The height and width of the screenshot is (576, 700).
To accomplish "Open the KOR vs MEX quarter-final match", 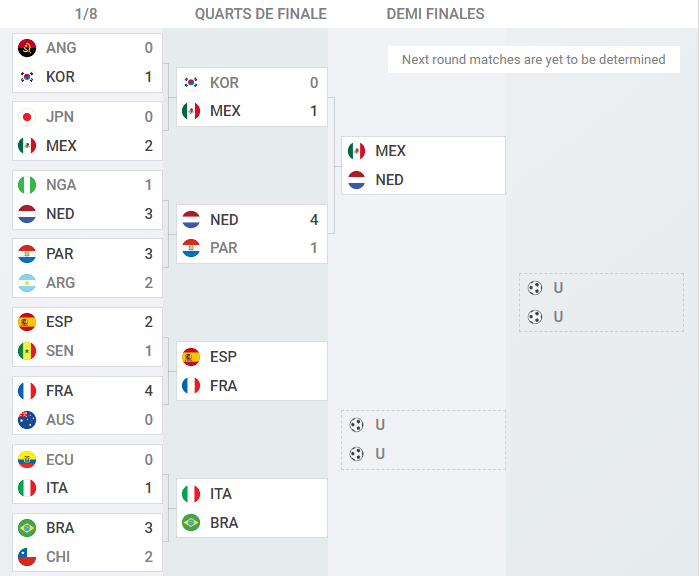I will pyautogui.click(x=252, y=97).
